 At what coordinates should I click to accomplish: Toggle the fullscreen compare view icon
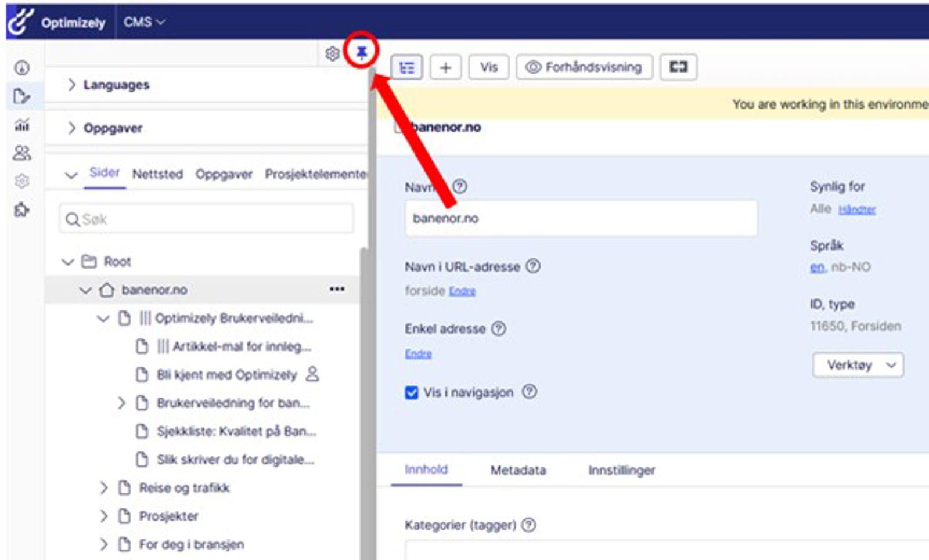[x=678, y=67]
